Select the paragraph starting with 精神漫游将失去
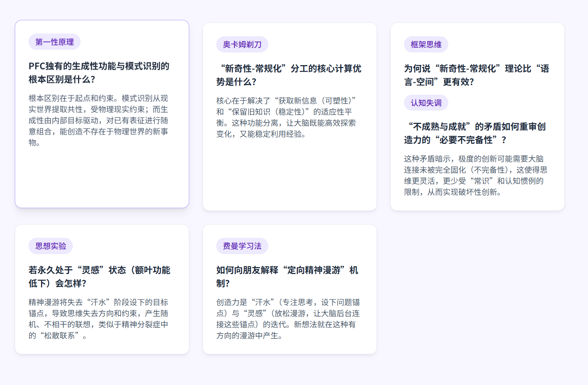Image resolution: width=588 pixels, height=385 pixels. (98, 319)
